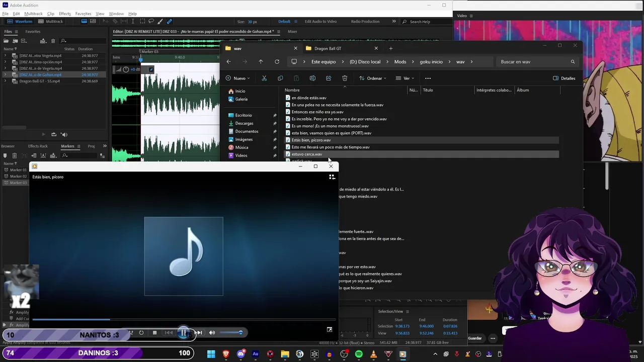Toggle the Detalles pane in Explorer
This screenshot has width=644, height=362.
point(564,78)
